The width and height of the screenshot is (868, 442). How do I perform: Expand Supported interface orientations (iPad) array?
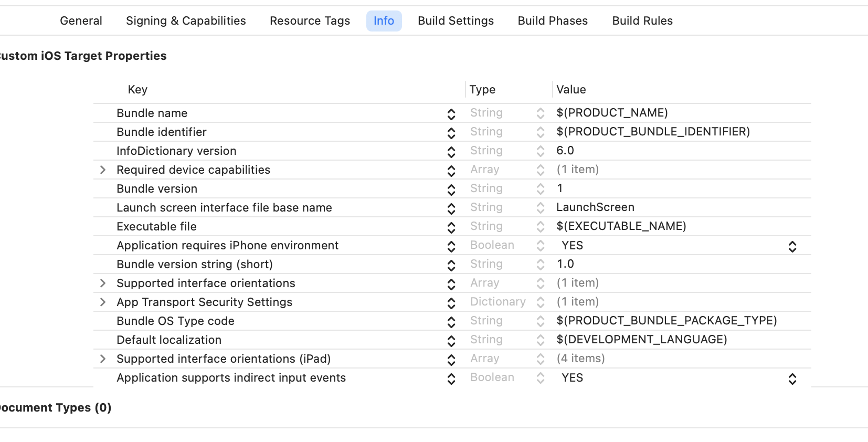(x=103, y=359)
